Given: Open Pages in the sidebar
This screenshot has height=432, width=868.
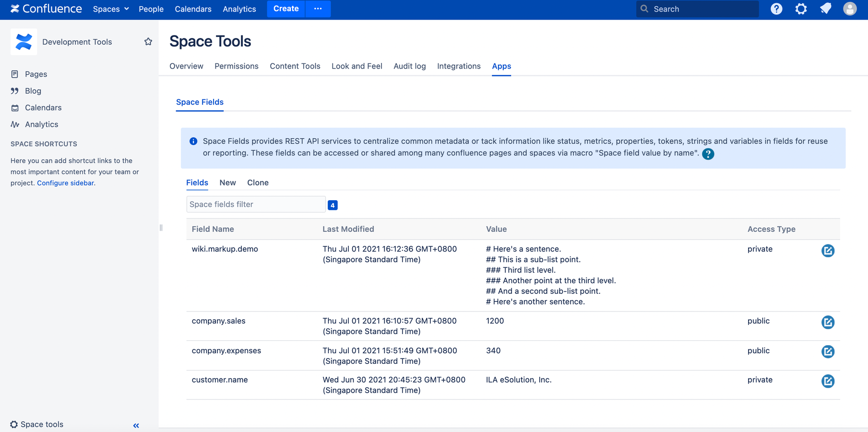Looking at the screenshot, I should (x=36, y=74).
